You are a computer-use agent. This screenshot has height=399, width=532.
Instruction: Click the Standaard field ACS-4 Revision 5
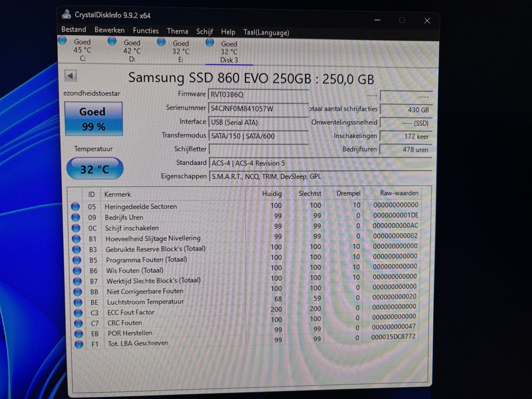320,163
